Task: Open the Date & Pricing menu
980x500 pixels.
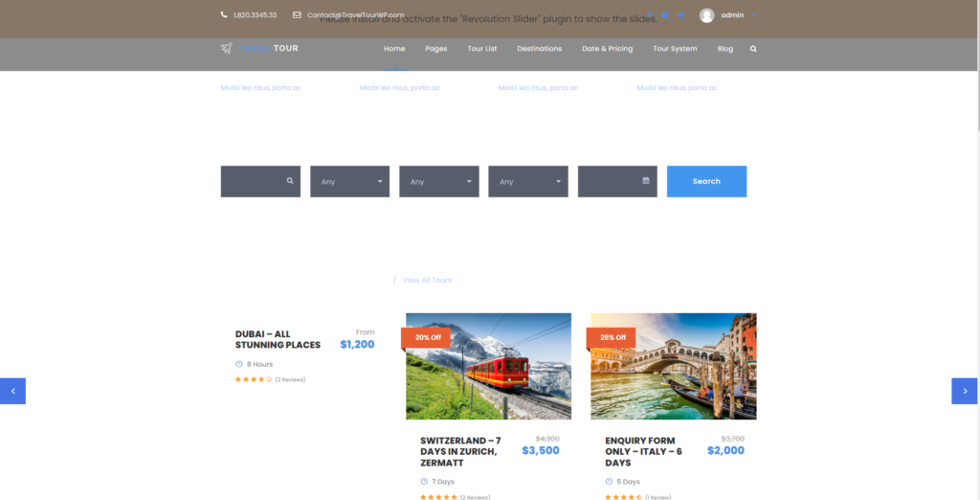Action: click(x=607, y=49)
